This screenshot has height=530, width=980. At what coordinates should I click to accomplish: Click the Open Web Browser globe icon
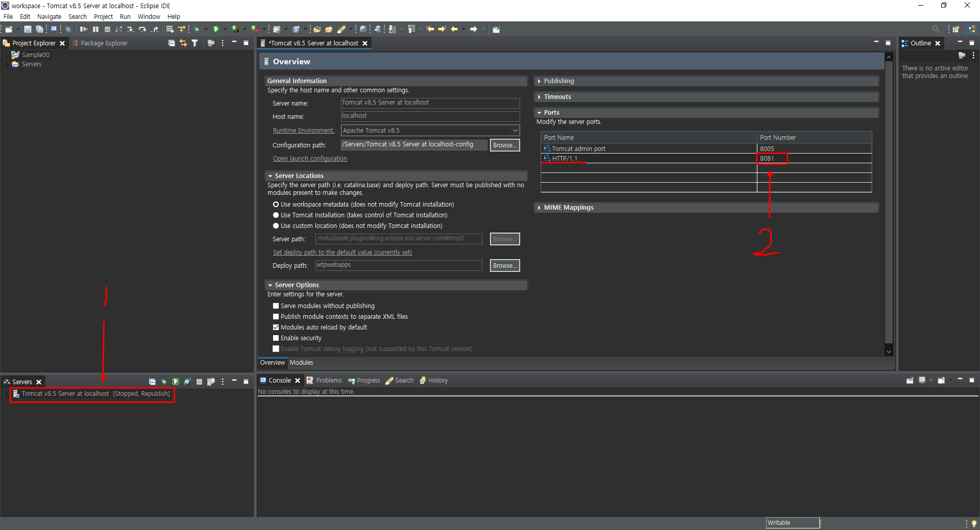[363, 29]
